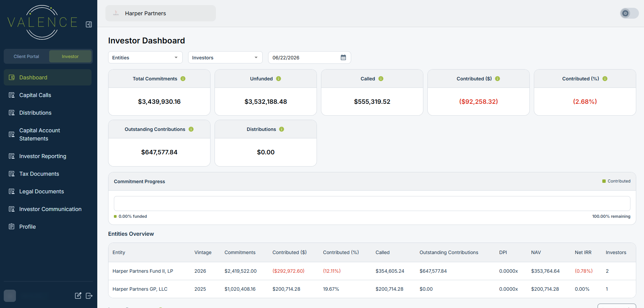The height and width of the screenshot is (308, 644).
Task: Click the Capital Account Statements icon
Action: (x=12, y=134)
